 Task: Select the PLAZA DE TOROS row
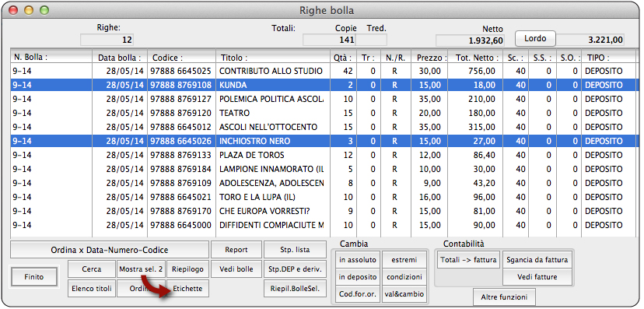(324, 156)
